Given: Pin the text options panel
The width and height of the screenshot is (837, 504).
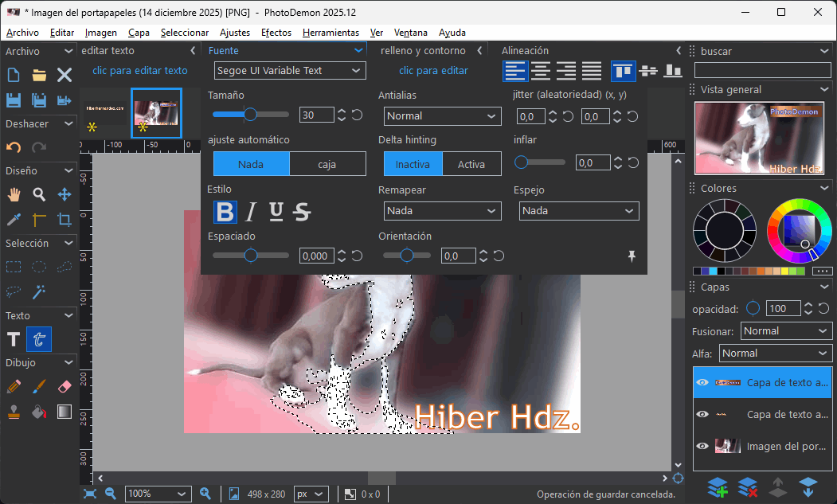Looking at the screenshot, I should (632, 256).
